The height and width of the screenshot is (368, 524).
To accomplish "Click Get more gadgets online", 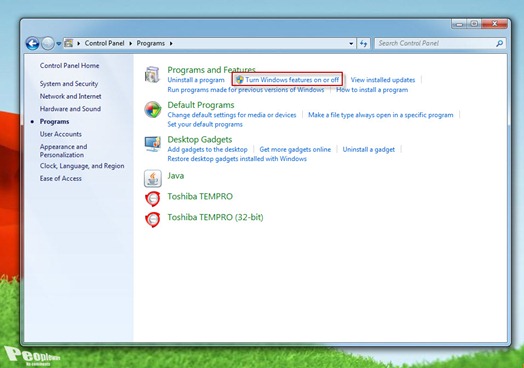I will tap(295, 149).
